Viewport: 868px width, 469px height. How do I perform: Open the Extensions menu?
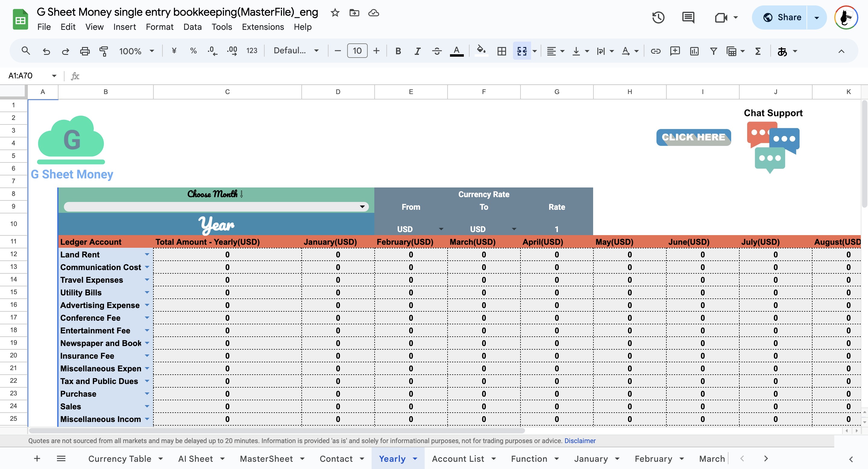pos(263,27)
